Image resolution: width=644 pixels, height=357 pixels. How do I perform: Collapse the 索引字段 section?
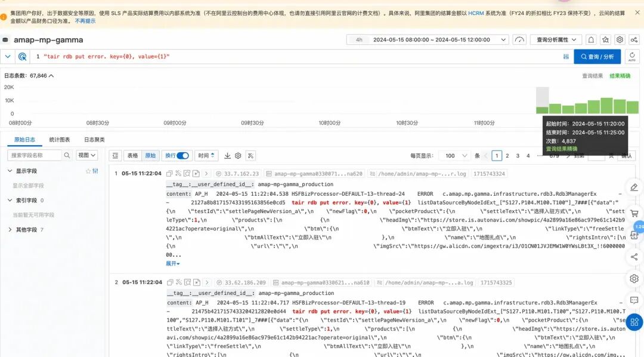[x=10, y=201]
